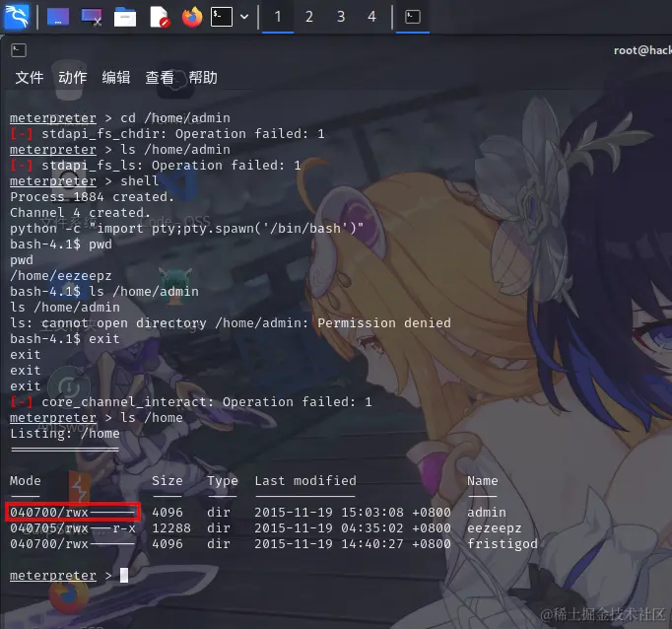This screenshot has height=629, width=672.
Task: Click the python pty spawn command line
Action: click(187, 229)
